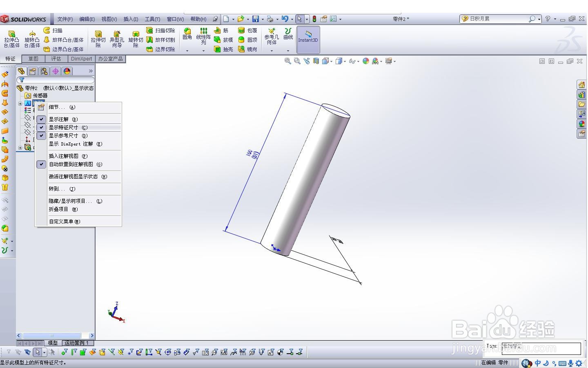Select the 旋转凸台/基体 revolve boss tool

pos(32,39)
